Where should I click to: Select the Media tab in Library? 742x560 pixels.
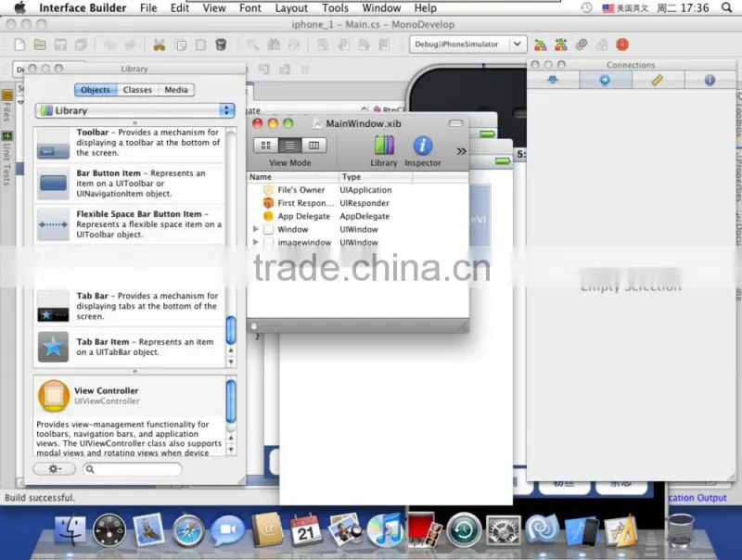176,90
